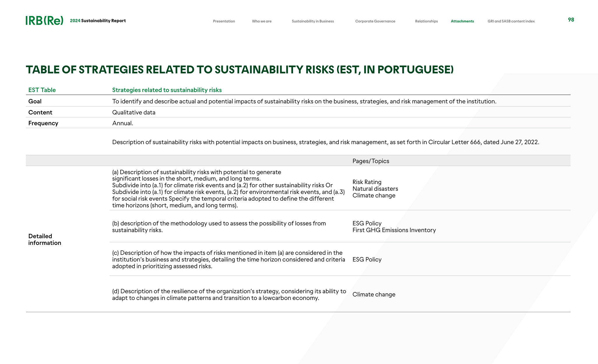
Task: Click 'Natural disasters' topic
Action: (x=375, y=189)
